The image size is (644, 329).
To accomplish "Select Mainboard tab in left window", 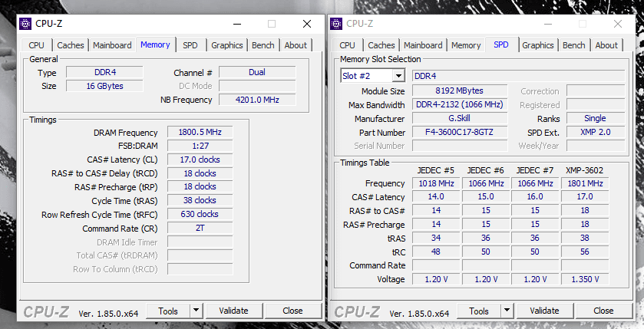I will pyautogui.click(x=112, y=45).
